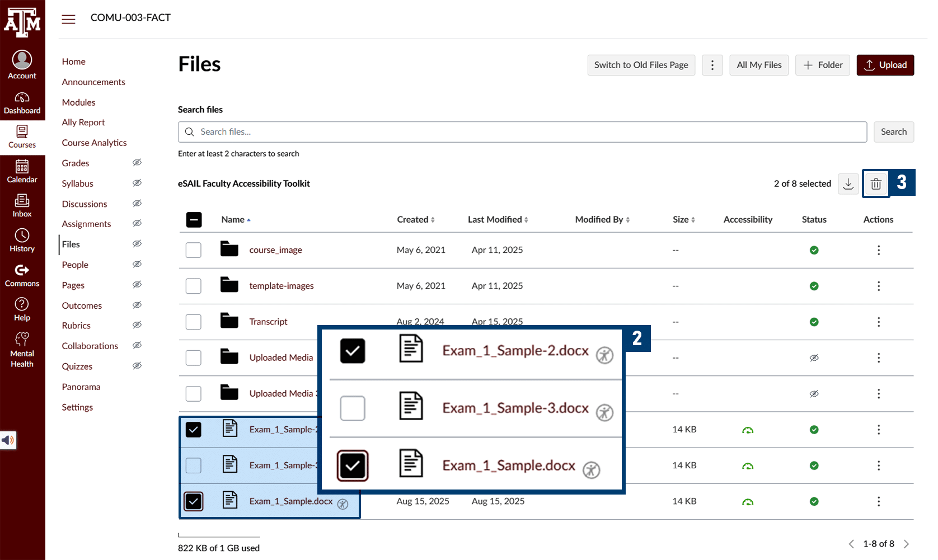Screen dimensions: 938x560
Task: Sort files by clicking the Name column arrow
Action: tap(248, 219)
